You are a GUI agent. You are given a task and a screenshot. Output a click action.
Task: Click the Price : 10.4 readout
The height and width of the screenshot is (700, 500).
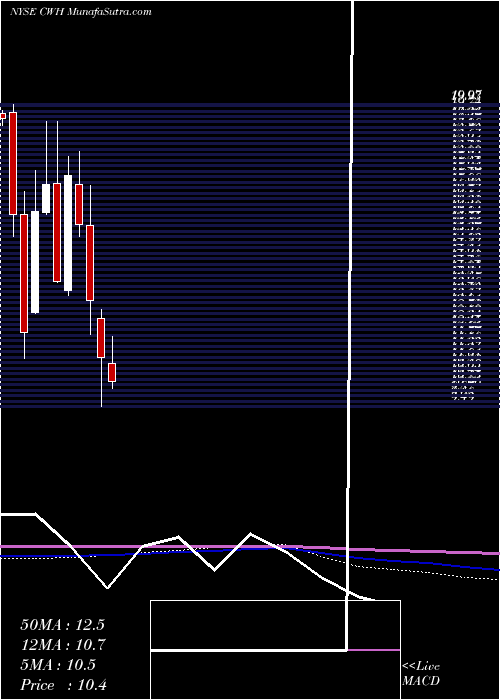pos(64,685)
